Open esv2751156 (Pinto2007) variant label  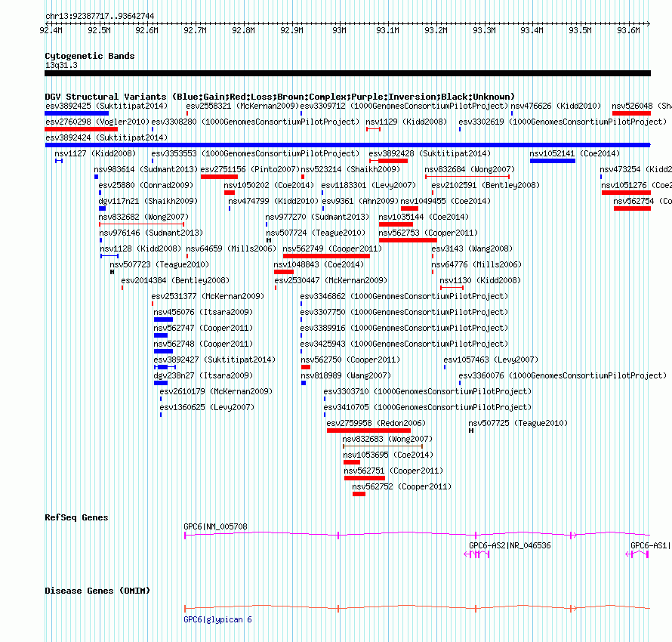(249, 169)
